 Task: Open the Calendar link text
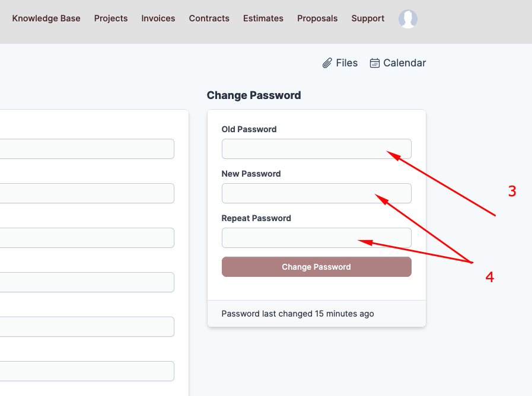click(x=404, y=63)
